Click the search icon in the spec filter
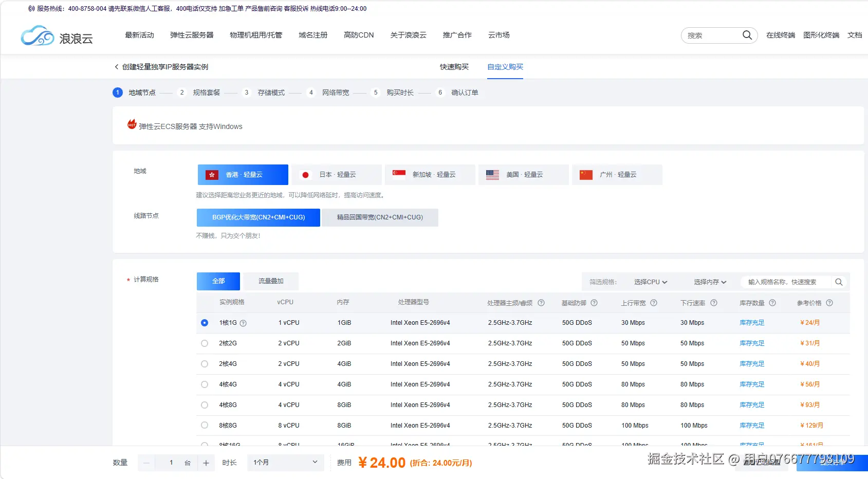Image resolution: width=868 pixels, height=479 pixels. pyautogui.click(x=839, y=282)
